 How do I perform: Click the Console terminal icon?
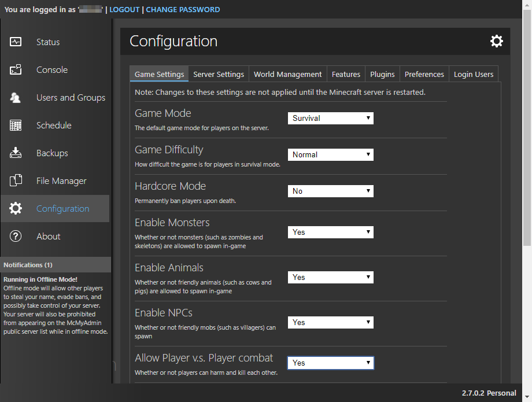point(16,69)
